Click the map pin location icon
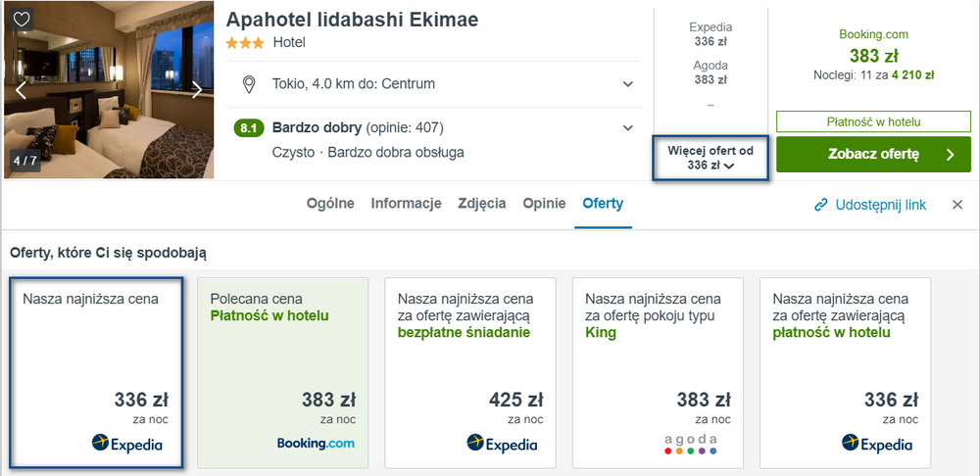The height and width of the screenshot is (476, 980). (249, 84)
